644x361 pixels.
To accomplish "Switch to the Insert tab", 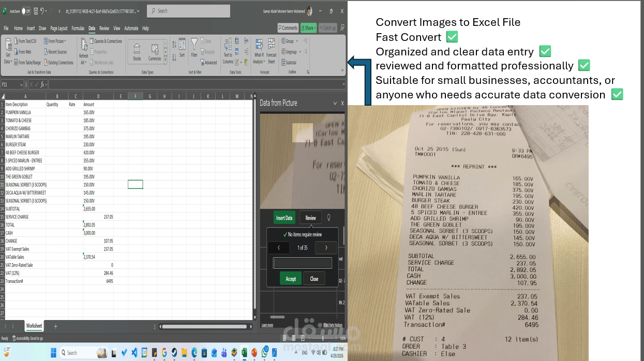I will (31, 28).
